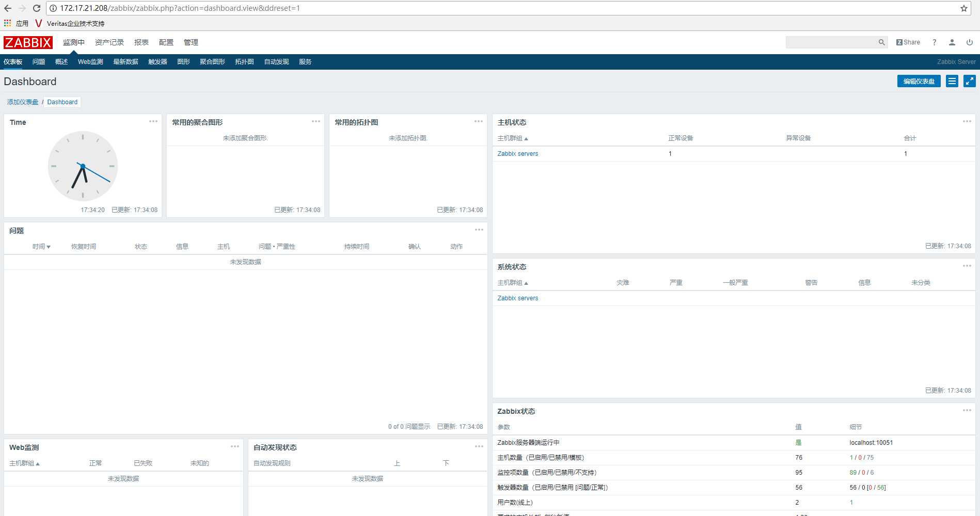
Task: Click the Zabbix search input field
Action: (831, 42)
